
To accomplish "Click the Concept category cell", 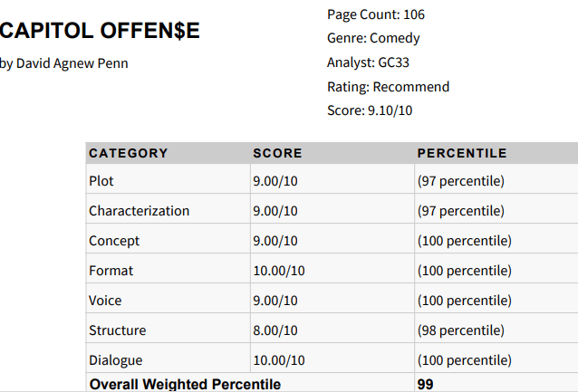I will 114,241.
